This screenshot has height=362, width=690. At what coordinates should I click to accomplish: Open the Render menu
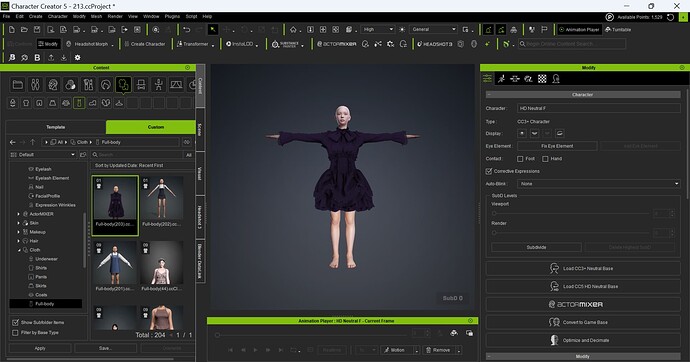(115, 16)
